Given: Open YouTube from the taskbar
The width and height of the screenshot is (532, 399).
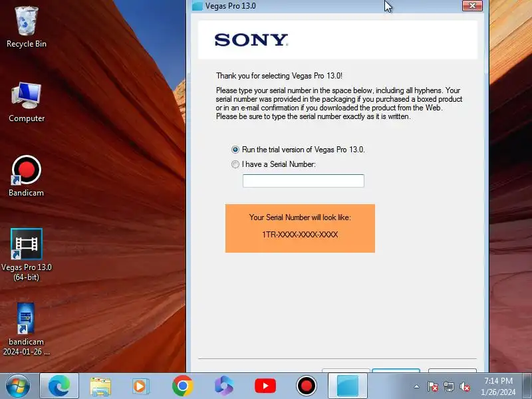Looking at the screenshot, I should 265,386.
